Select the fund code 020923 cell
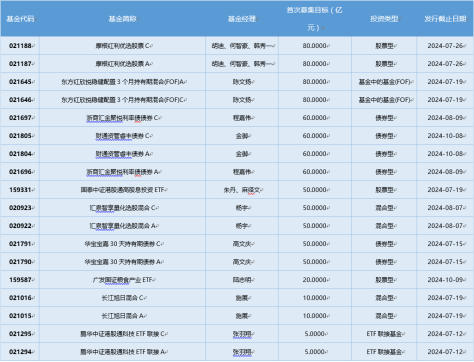The width and height of the screenshot is (474, 362). (x=21, y=208)
